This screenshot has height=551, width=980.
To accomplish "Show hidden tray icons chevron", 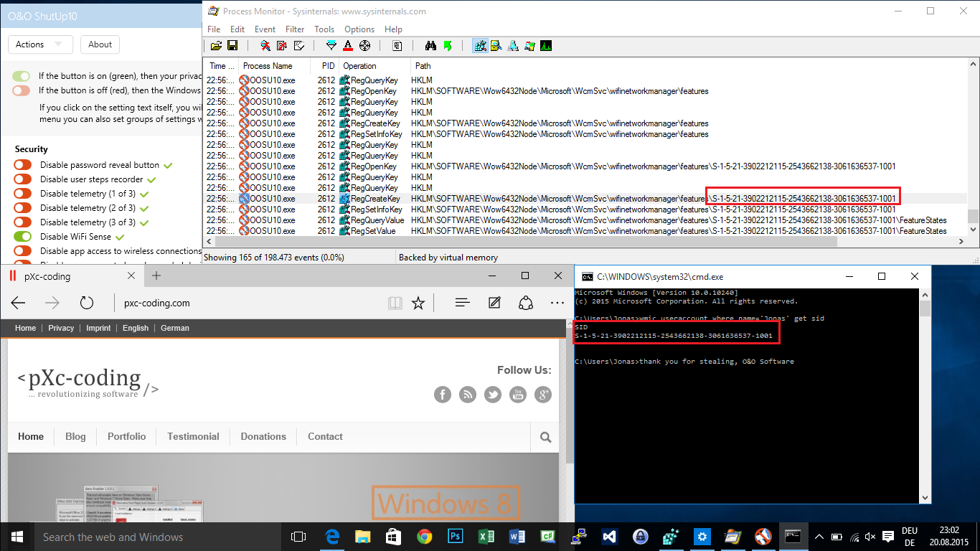I will 819,537.
